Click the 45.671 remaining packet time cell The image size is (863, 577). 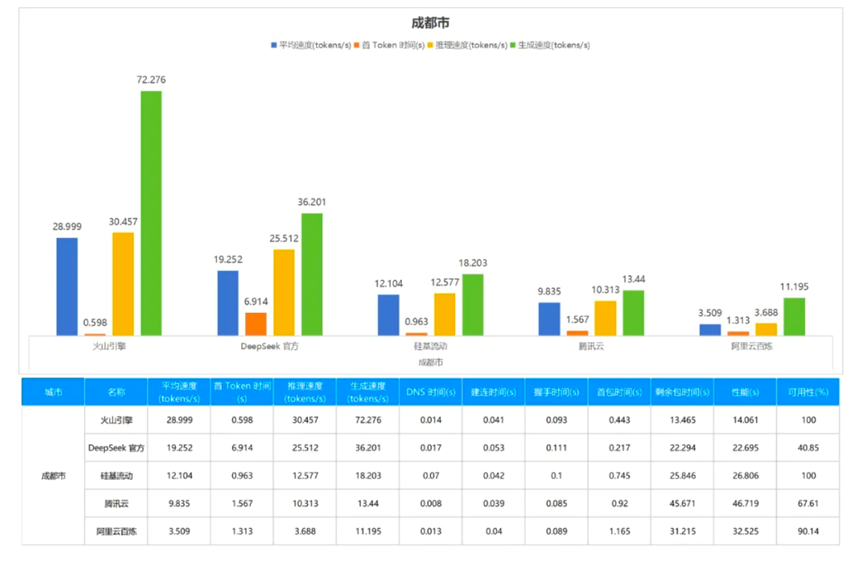click(x=682, y=504)
